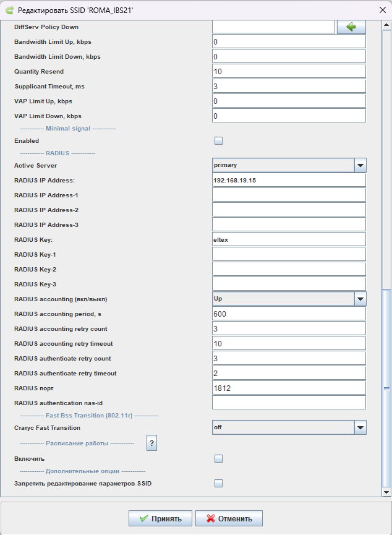This screenshot has height=535, width=392.
Task: Enable the Minimal signal checkbox
Action: point(218,140)
